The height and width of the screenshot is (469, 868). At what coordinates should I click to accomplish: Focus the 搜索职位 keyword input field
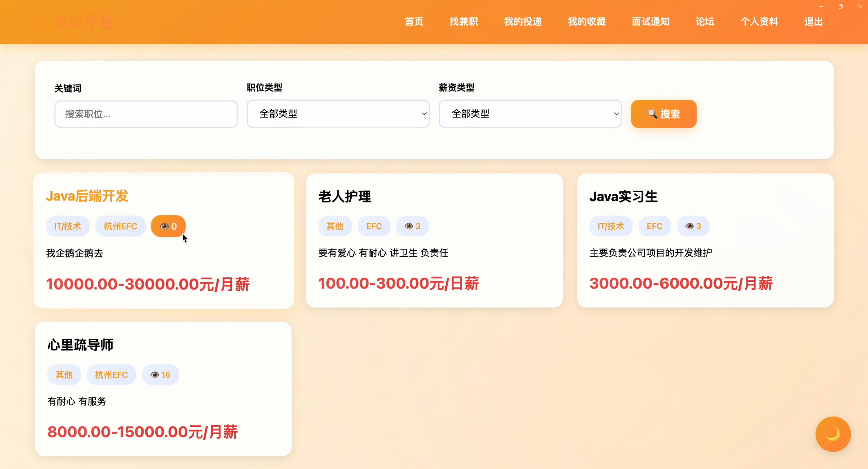(x=146, y=114)
